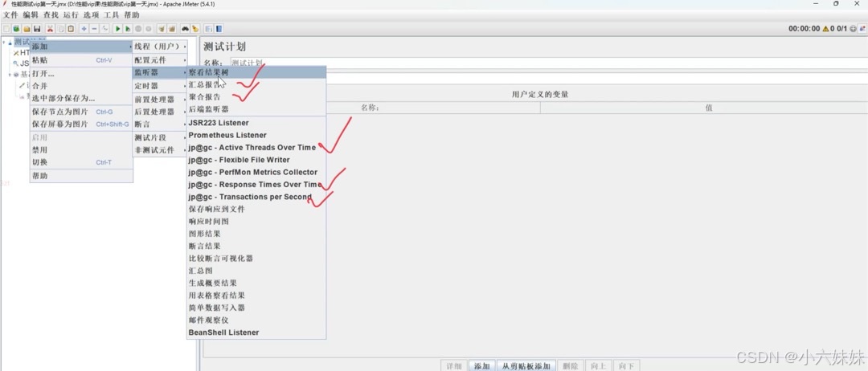
Task: Click the far-right remote engines icon
Action: tap(862, 29)
